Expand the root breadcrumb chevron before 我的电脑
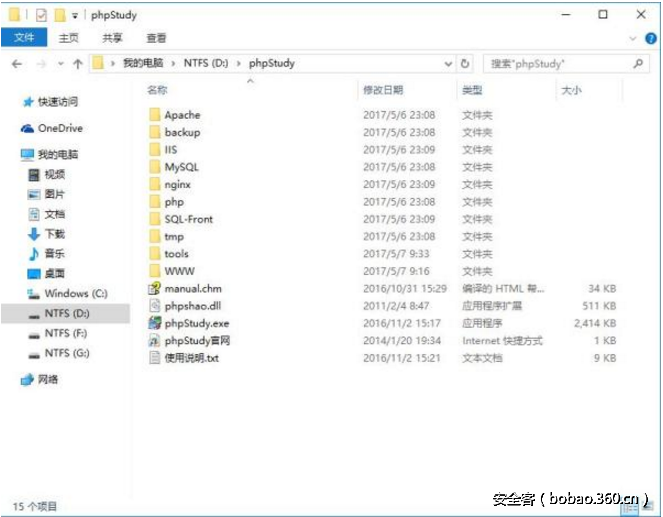663x517 pixels. point(112,64)
